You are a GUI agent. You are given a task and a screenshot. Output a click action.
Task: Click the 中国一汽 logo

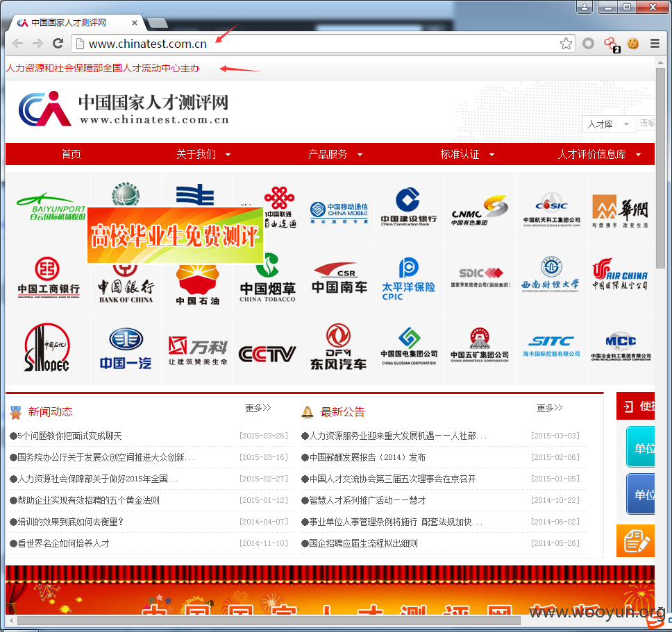point(126,349)
